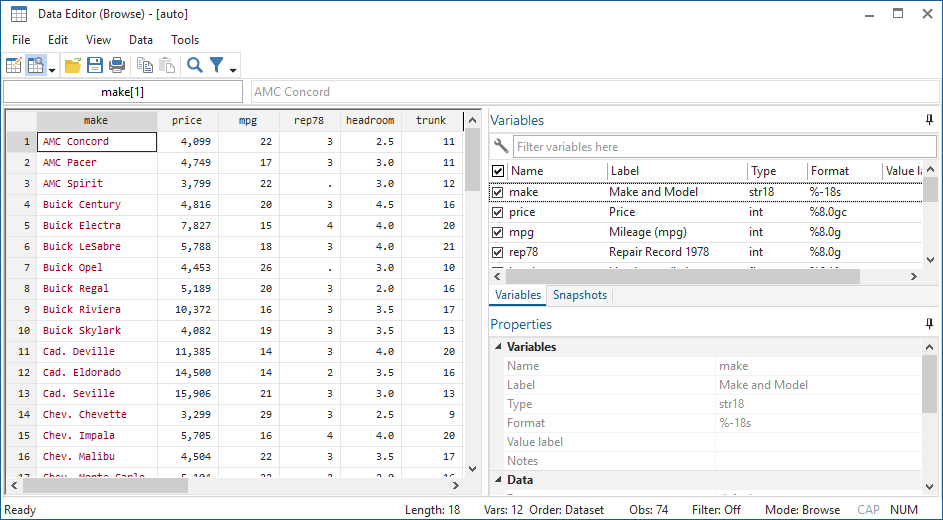Click the Data Editor window title icon
The width and height of the screenshot is (943, 520).
point(19,14)
